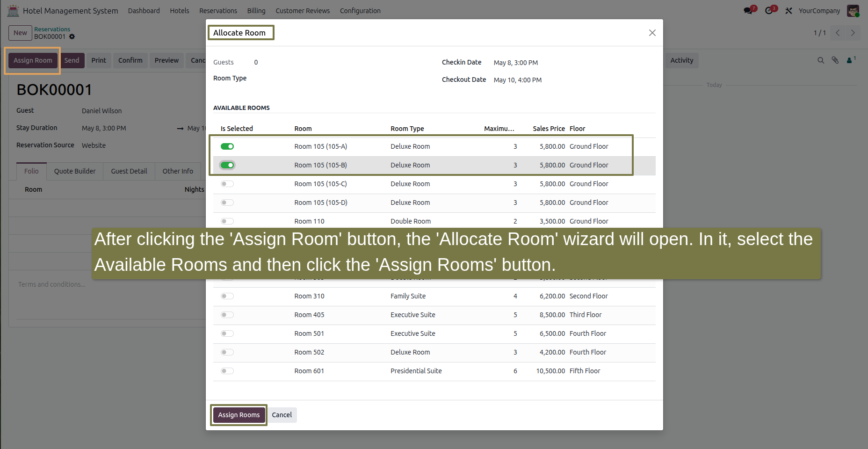Click the New record button
The width and height of the screenshot is (868, 449).
(x=20, y=33)
